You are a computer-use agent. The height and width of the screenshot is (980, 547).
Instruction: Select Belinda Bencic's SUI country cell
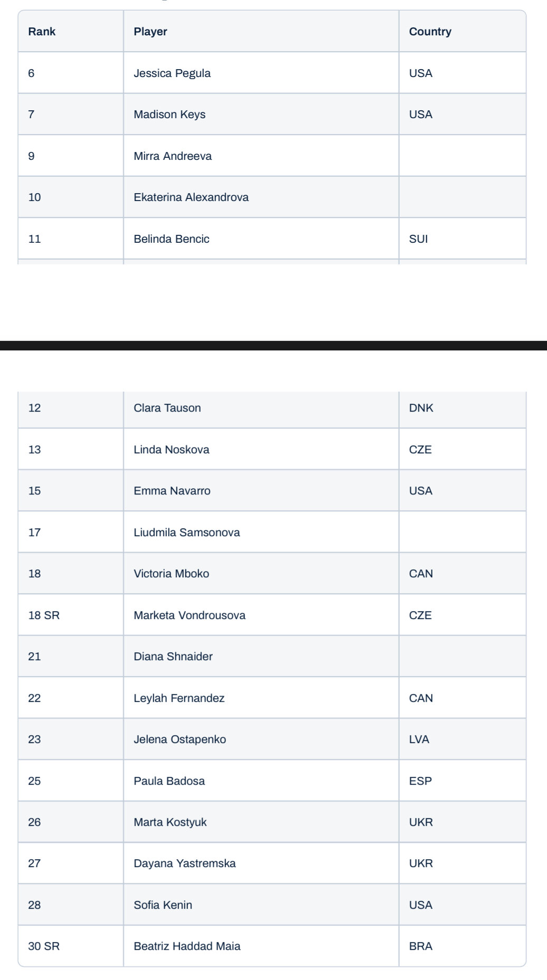tap(418, 239)
